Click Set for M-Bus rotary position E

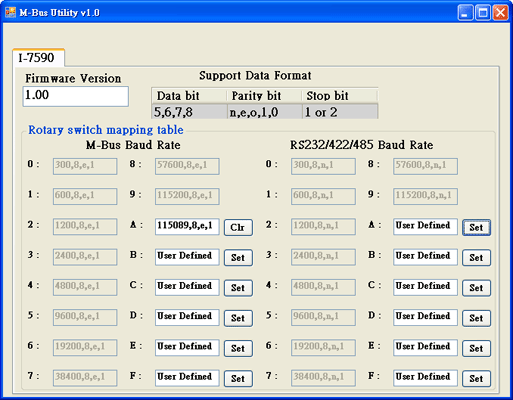click(238, 348)
